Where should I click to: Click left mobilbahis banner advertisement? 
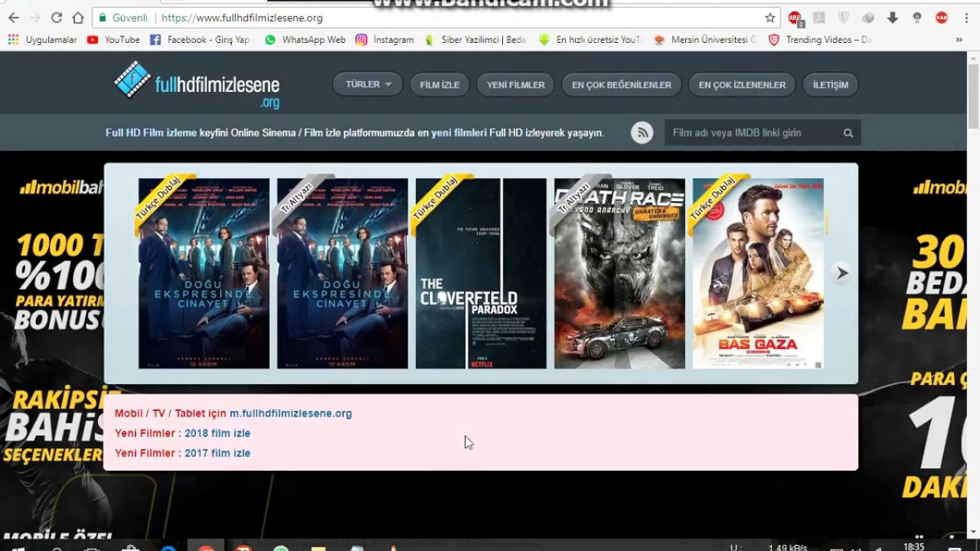coord(51,344)
